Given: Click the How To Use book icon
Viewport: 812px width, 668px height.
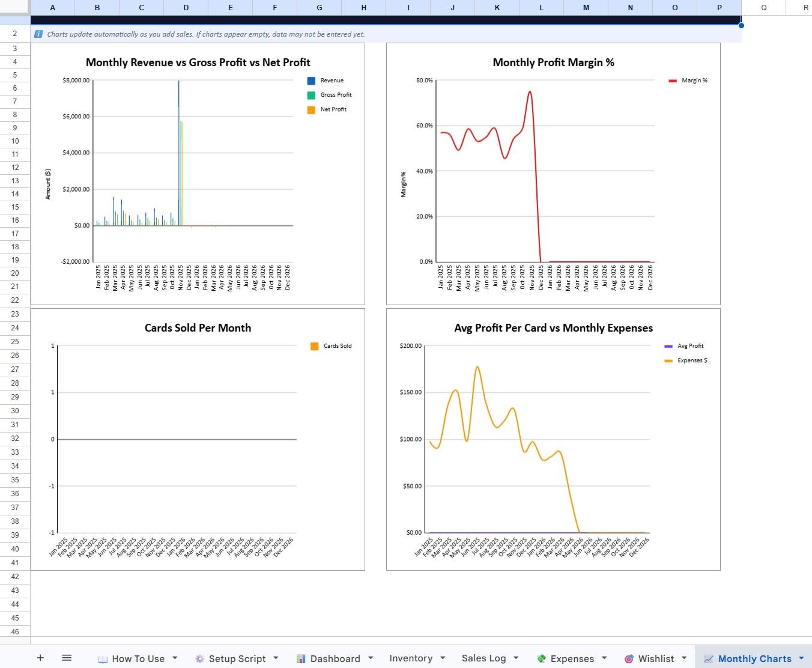Looking at the screenshot, I should [x=103, y=659].
